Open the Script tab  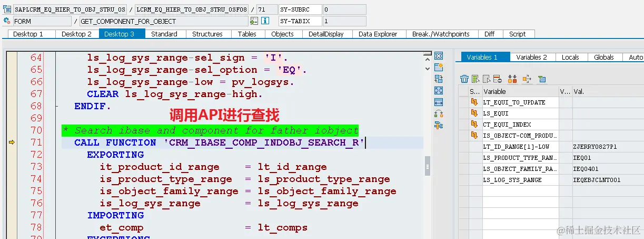518,34
